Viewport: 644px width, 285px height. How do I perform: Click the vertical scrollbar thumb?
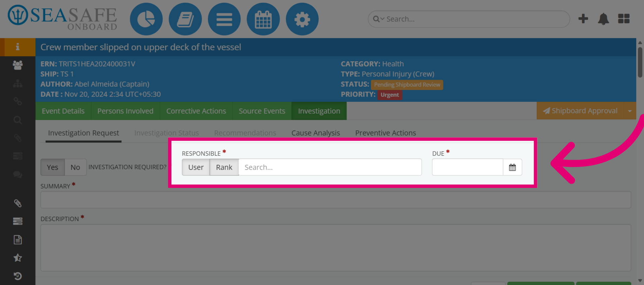point(640,62)
